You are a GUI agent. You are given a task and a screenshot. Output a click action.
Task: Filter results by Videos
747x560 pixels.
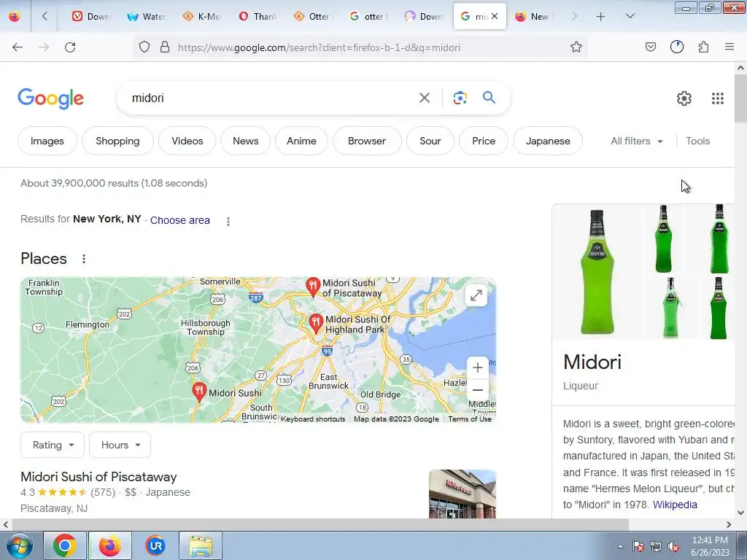click(x=187, y=141)
